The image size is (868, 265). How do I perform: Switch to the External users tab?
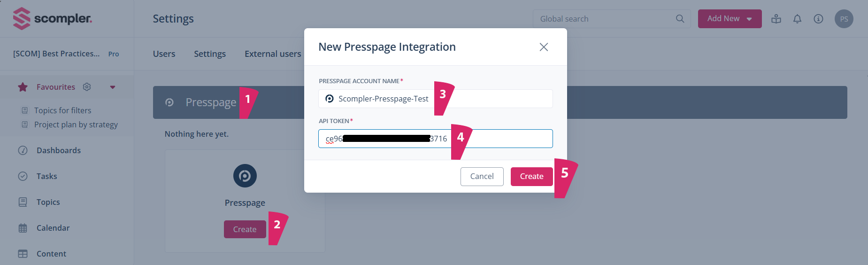[x=273, y=54]
